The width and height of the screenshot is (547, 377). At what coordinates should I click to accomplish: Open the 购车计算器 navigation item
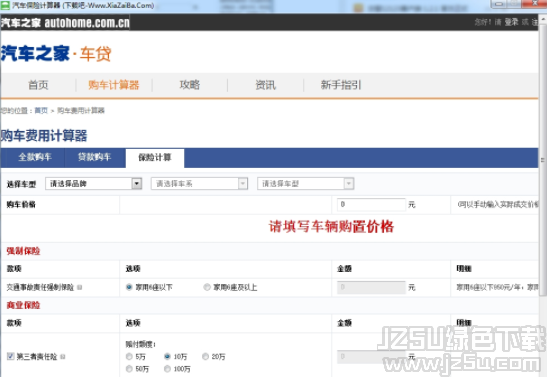[114, 85]
